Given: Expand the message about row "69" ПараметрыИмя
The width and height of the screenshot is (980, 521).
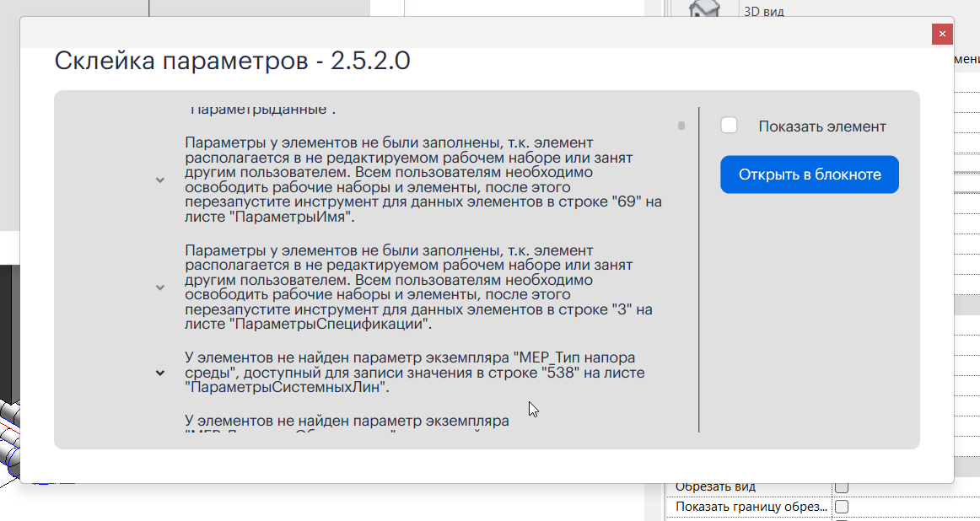Looking at the screenshot, I should [x=160, y=180].
